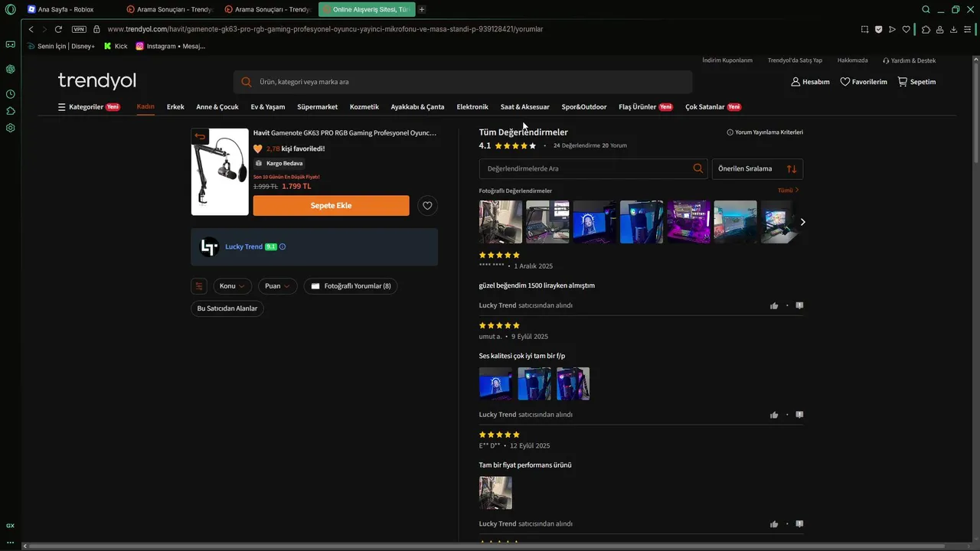Open the Senin İçin | Disney+ bookmark
Image resolution: width=980 pixels, height=551 pixels.
pyautogui.click(x=60, y=46)
